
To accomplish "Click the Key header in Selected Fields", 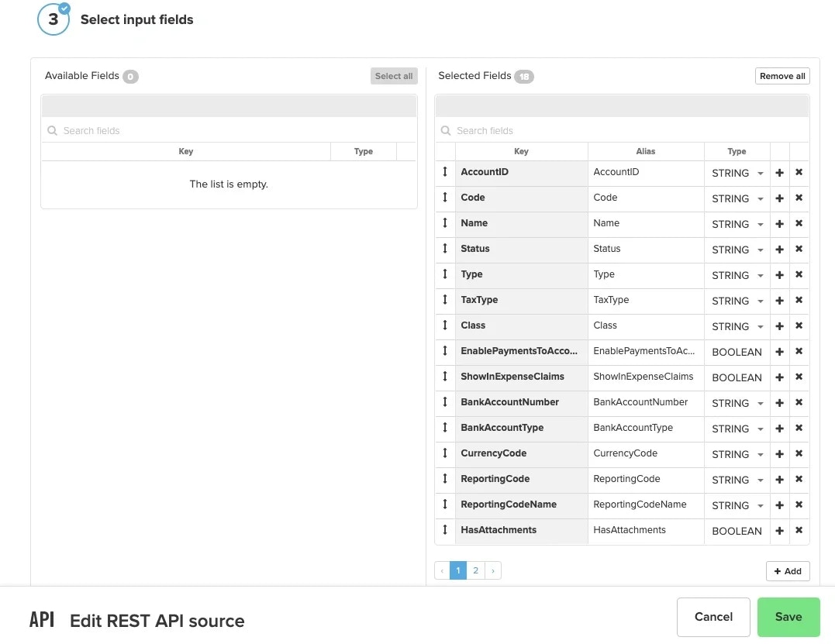I will 521,151.
